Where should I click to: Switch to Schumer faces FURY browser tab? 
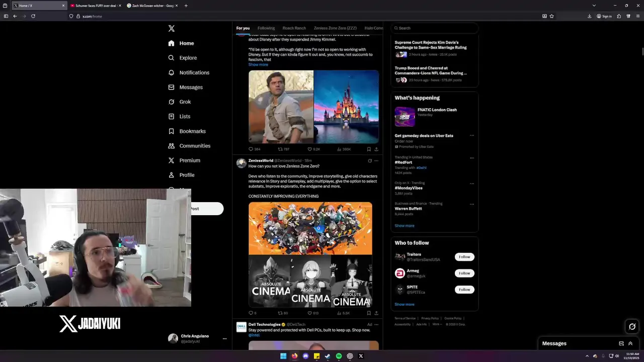pyautogui.click(x=95, y=6)
